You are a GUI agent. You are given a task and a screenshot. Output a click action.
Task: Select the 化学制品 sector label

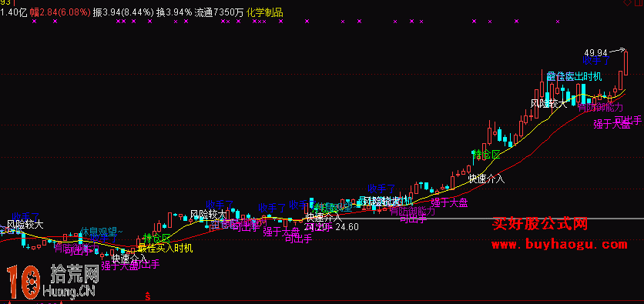coord(265,12)
